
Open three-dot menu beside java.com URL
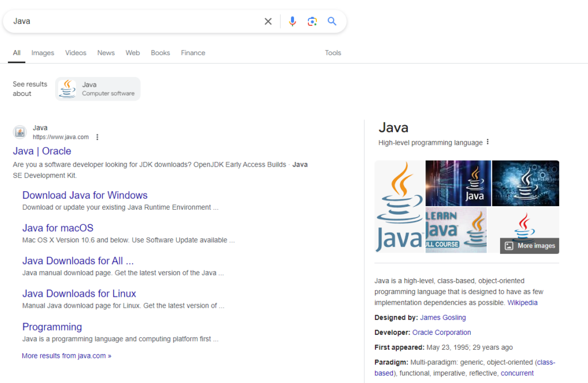coord(97,137)
